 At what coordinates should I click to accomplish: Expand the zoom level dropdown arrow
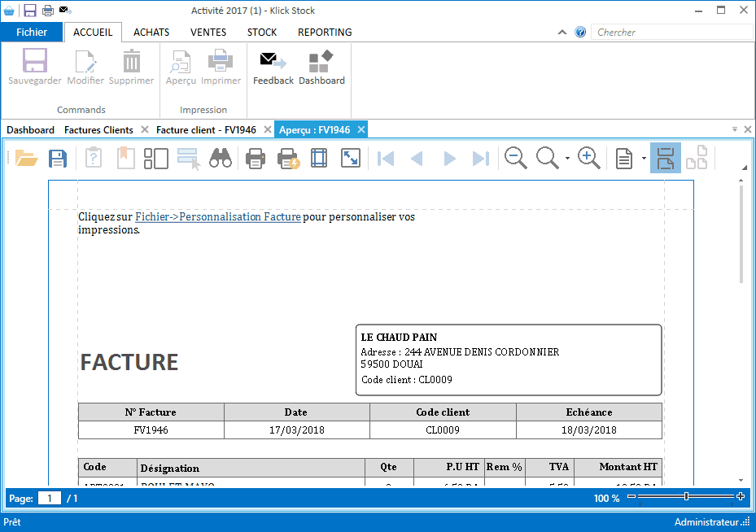pos(567,159)
